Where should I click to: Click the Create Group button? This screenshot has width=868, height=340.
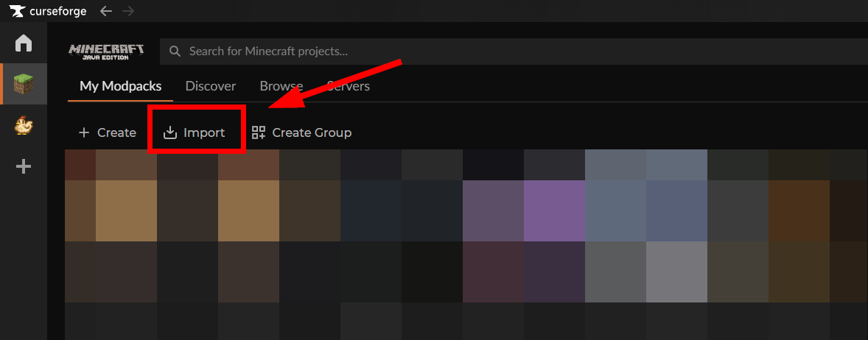pos(301,132)
